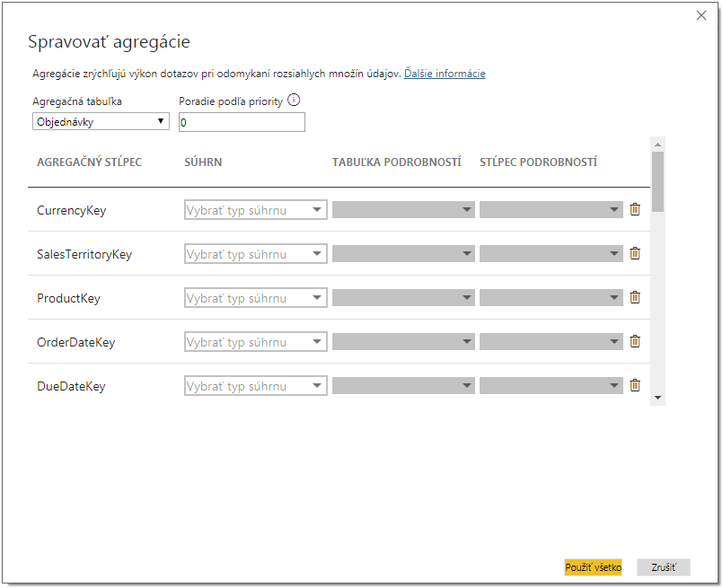Viewport: 723px width, 588px height.
Task: Select the SalesTerritoryKey column name
Action: point(84,254)
